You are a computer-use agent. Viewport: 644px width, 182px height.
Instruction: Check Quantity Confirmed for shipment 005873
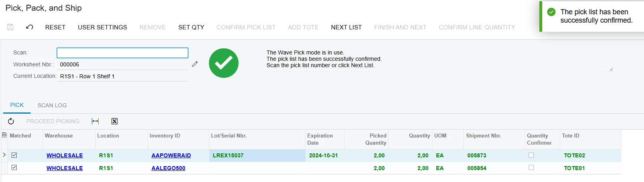tap(531, 155)
